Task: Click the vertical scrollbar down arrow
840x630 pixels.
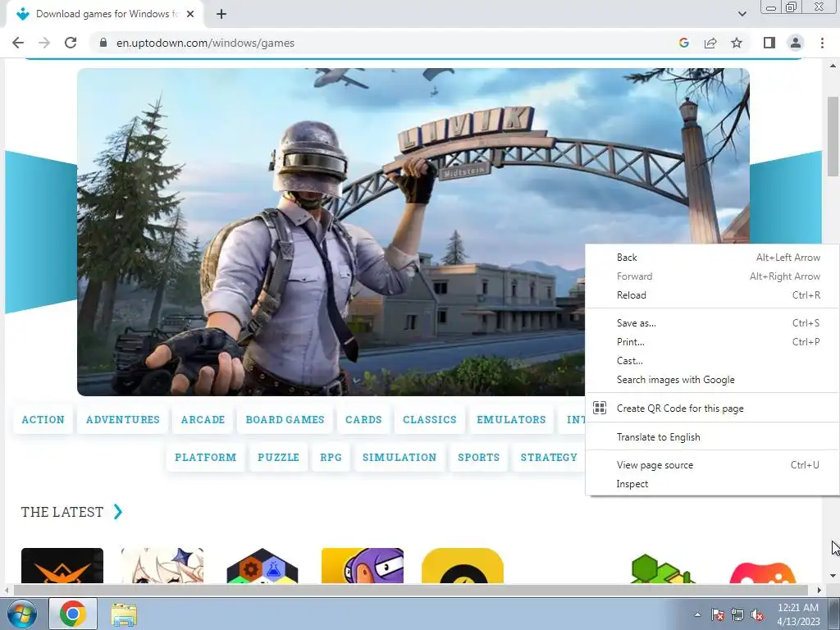Action: (x=833, y=576)
